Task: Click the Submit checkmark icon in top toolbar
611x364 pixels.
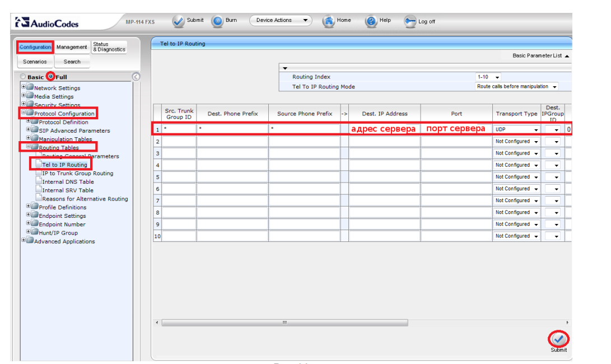Action: click(178, 21)
